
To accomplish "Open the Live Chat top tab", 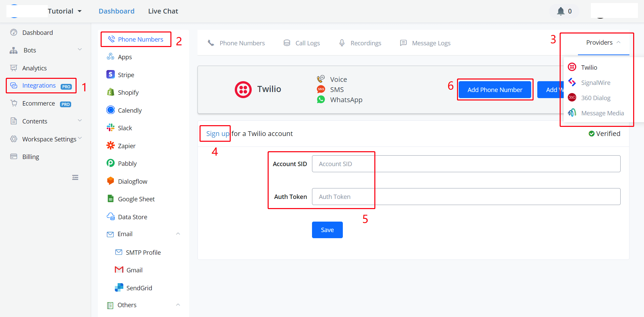I will 163,11.
